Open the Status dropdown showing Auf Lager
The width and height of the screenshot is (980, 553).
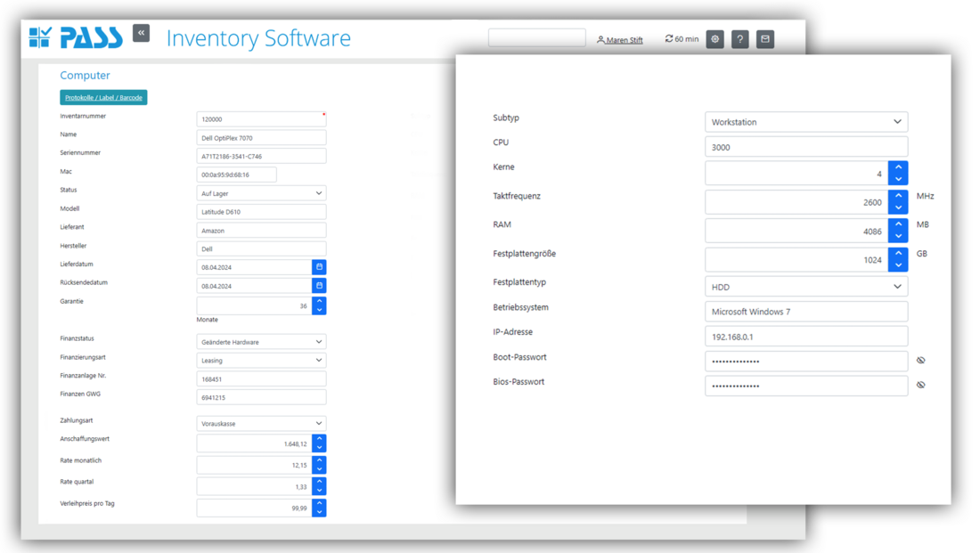(261, 192)
